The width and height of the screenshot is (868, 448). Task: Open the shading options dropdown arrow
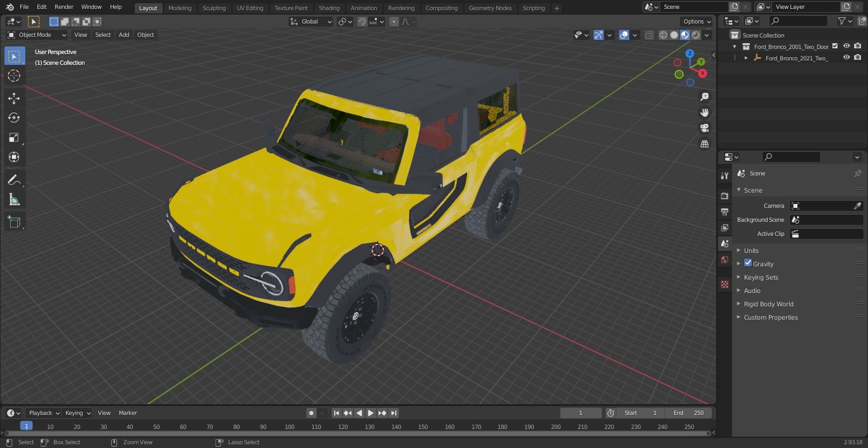click(707, 35)
